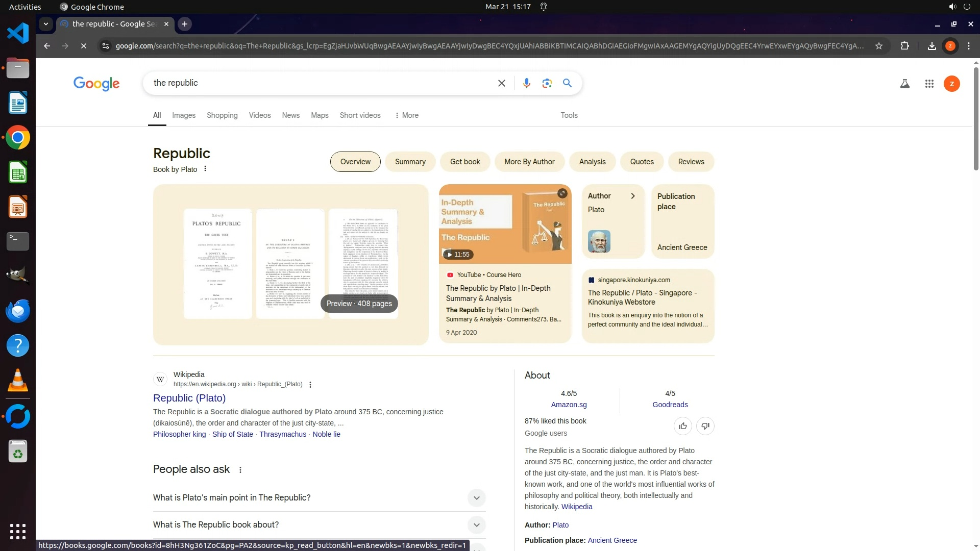Open Chrome downloads icon
This screenshot has width=980, height=551.
pos(932,46)
